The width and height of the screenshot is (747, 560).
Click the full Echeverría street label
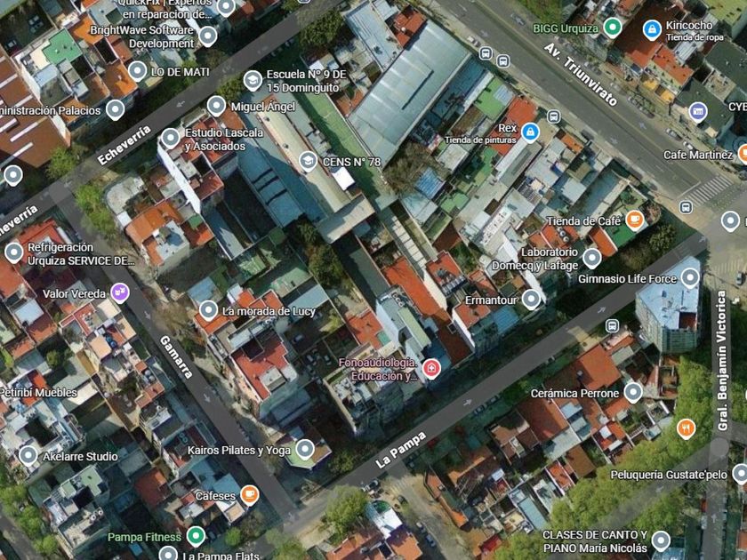124,145
